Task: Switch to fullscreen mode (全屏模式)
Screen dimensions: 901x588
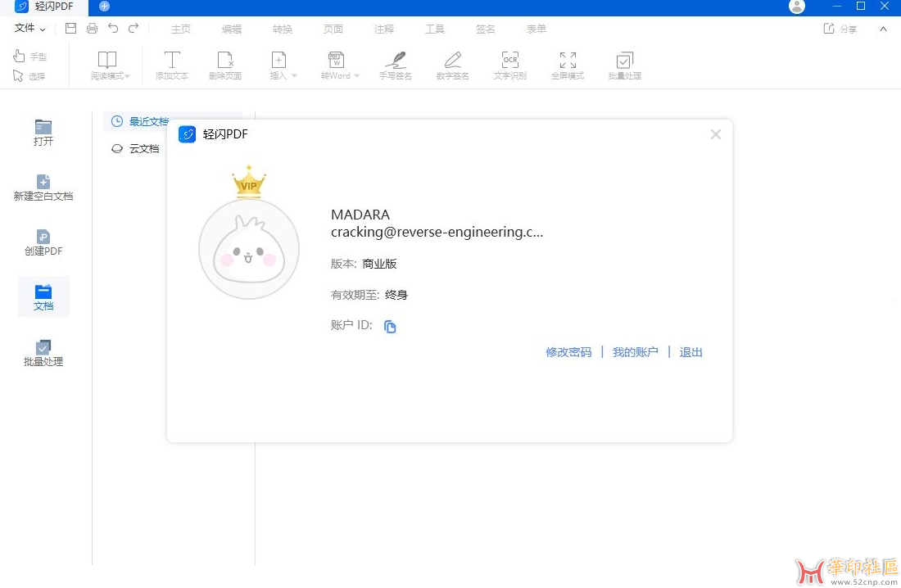Action: coord(568,66)
